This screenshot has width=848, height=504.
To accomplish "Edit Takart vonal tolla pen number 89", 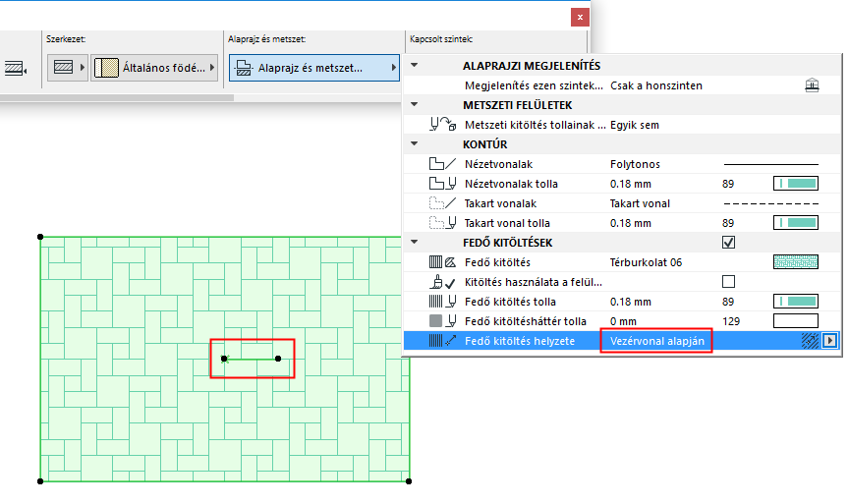I will [x=728, y=223].
